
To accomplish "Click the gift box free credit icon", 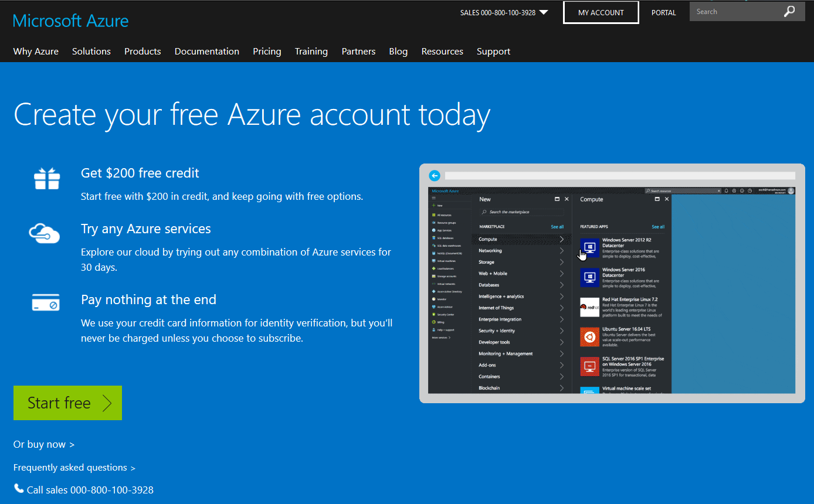I will point(47,179).
